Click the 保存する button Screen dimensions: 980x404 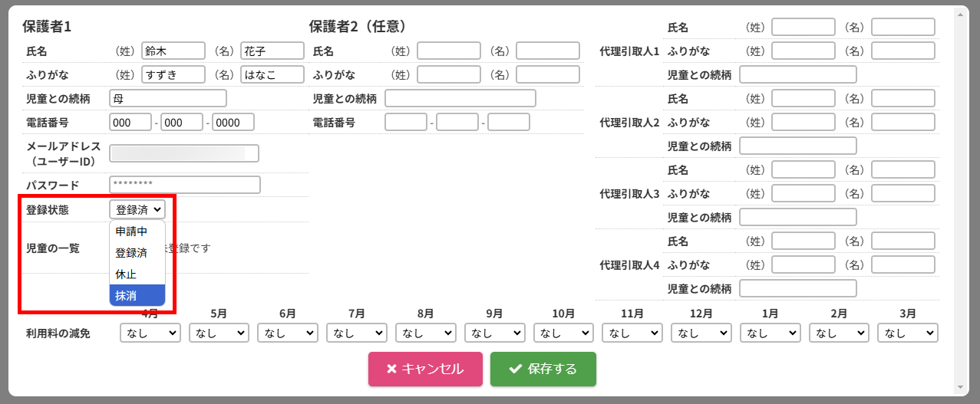tap(543, 369)
